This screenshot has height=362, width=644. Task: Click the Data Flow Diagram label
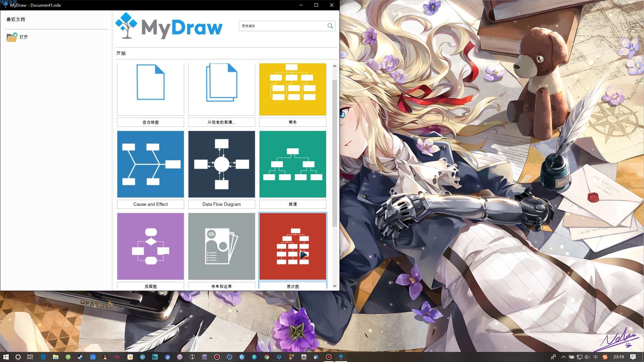pos(222,204)
